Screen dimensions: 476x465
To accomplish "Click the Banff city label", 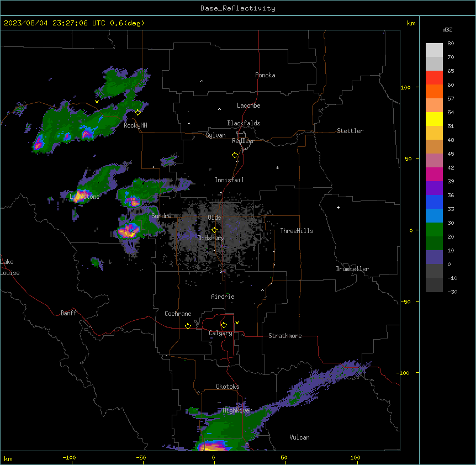I will point(68,313).
